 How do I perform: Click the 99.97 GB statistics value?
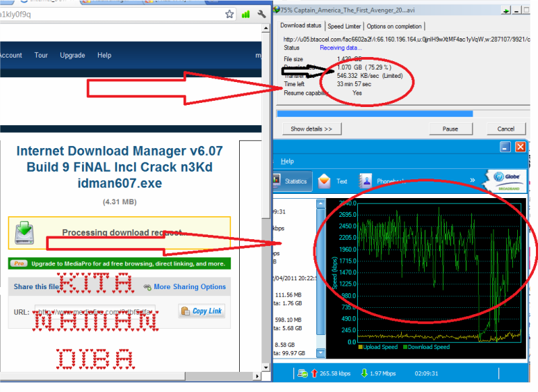(294, 353)
